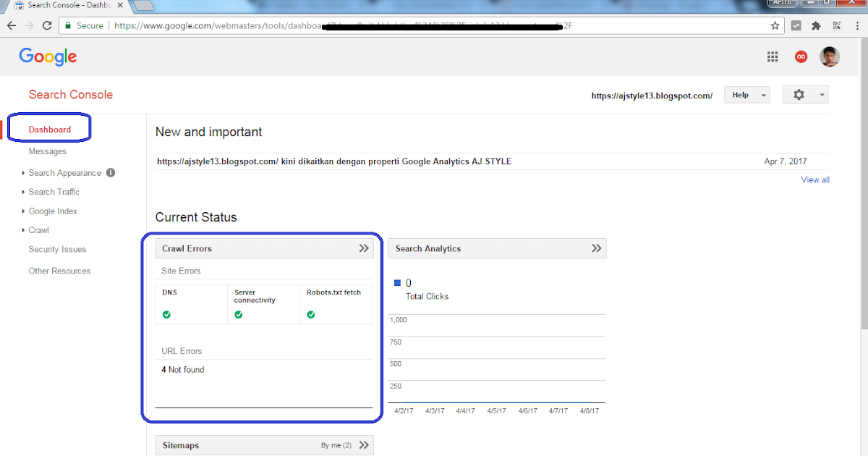Open the Search Analytics double-arrow link
Image resolution: width=868 pixels, height=456 pixels.
[597, 248]
